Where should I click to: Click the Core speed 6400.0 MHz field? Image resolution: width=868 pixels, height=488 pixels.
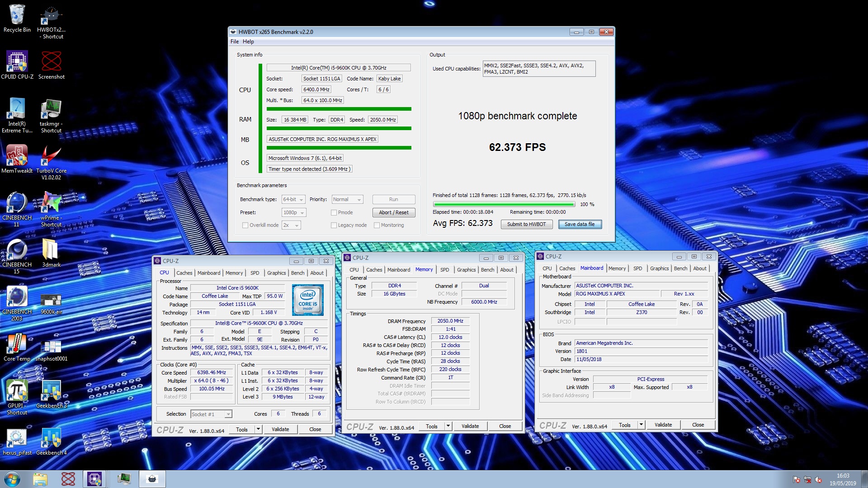[x=316, y=89]
